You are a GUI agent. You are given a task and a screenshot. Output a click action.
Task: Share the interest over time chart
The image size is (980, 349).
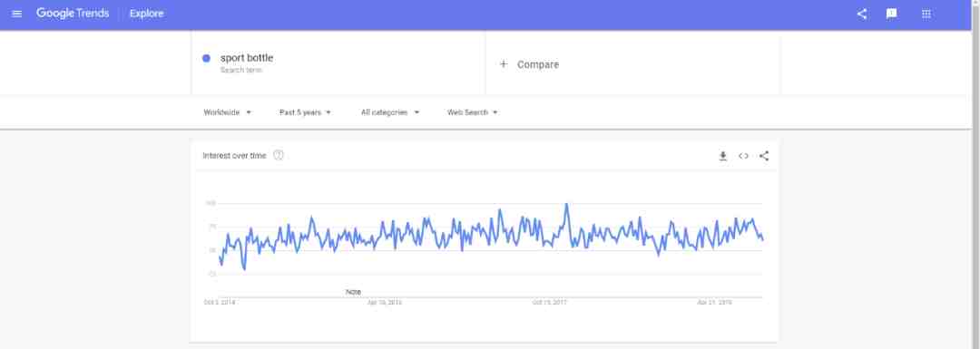(x=764, y=156)
